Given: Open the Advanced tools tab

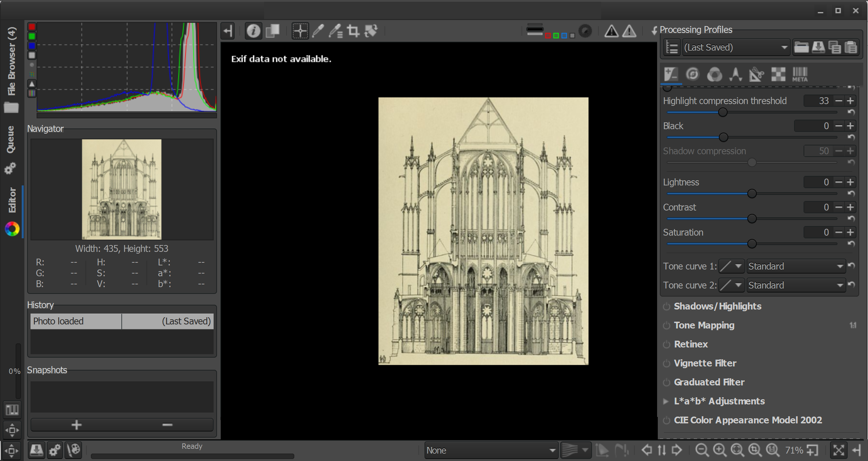Looking at the screenshot, I should pyautogui.click(x=735, y=74).
